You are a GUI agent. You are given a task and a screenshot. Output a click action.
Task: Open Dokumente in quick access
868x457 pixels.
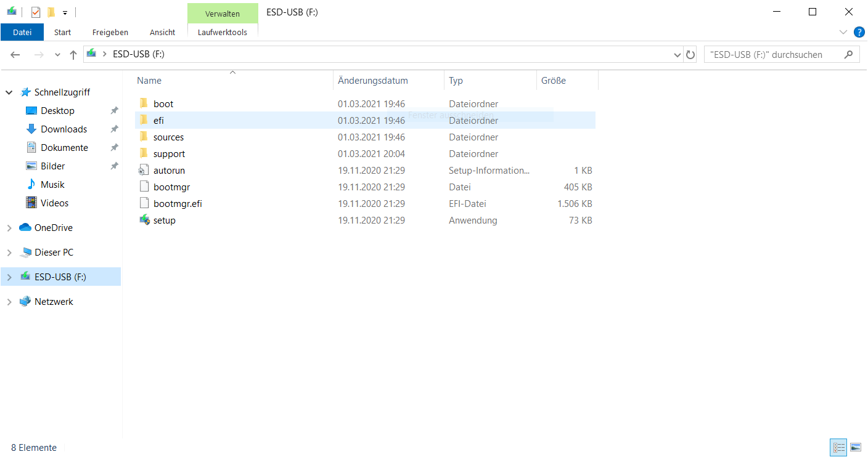pos(64,148)
